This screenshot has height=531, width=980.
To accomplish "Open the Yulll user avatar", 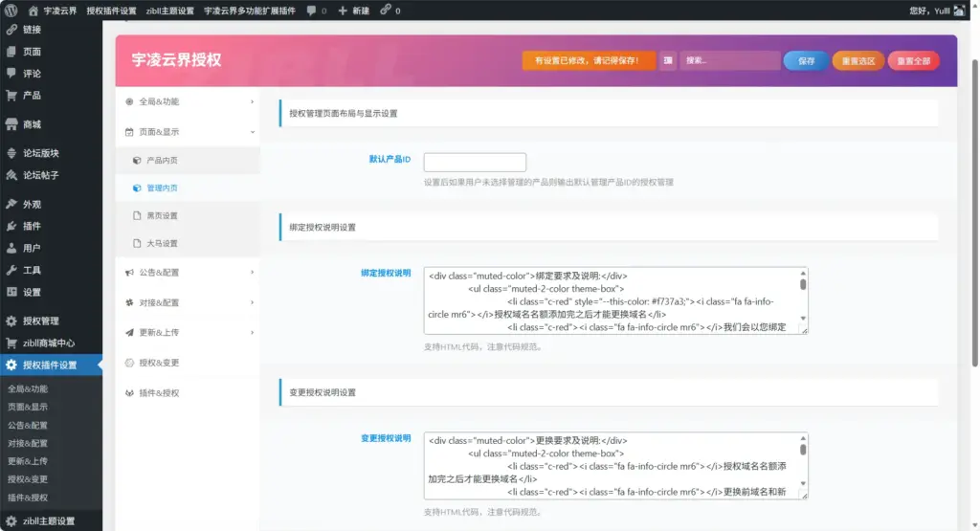I will pos(959,11).
